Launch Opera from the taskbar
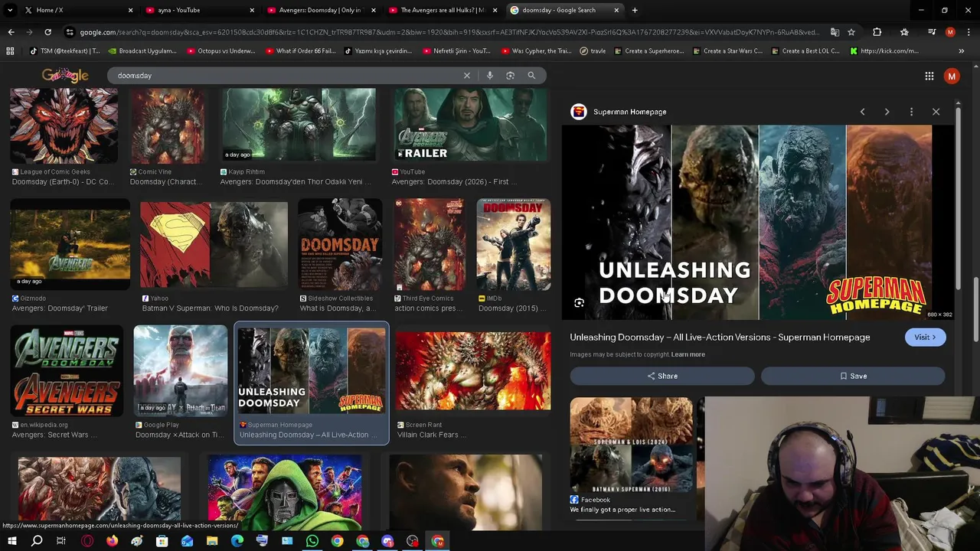This screenshot has width=980, height=551. [x=87, y=541]
